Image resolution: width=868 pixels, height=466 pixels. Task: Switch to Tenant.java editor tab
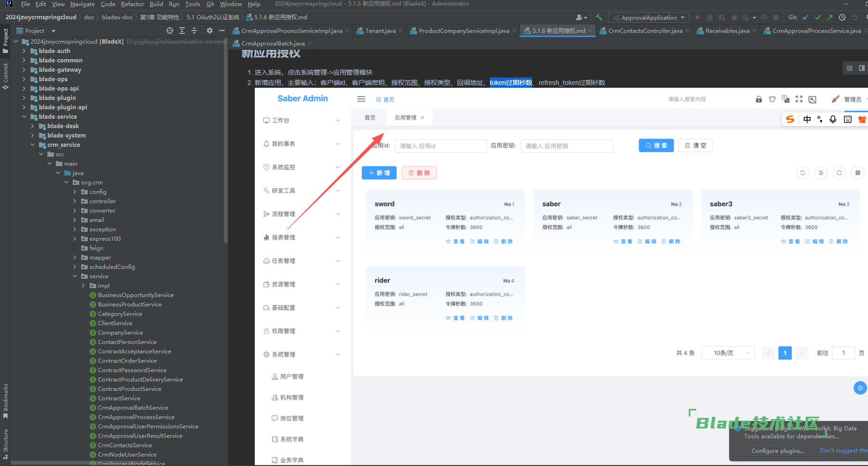380,31
